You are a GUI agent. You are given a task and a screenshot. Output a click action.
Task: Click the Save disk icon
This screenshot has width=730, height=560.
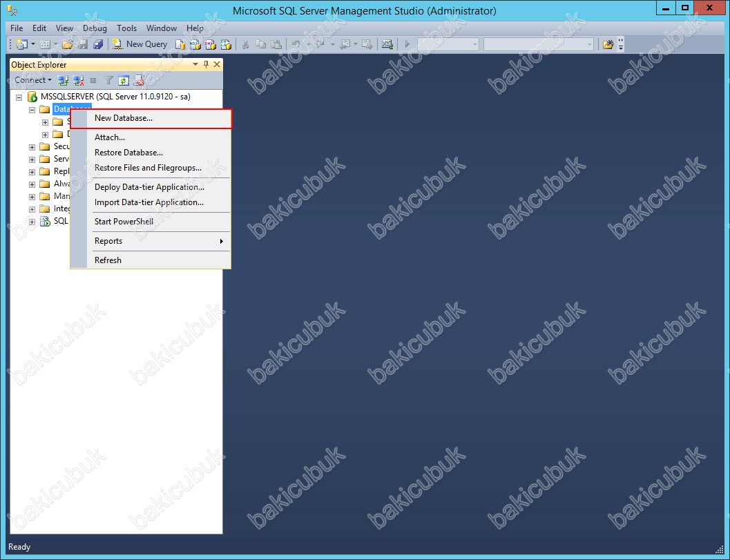[83, 44]
